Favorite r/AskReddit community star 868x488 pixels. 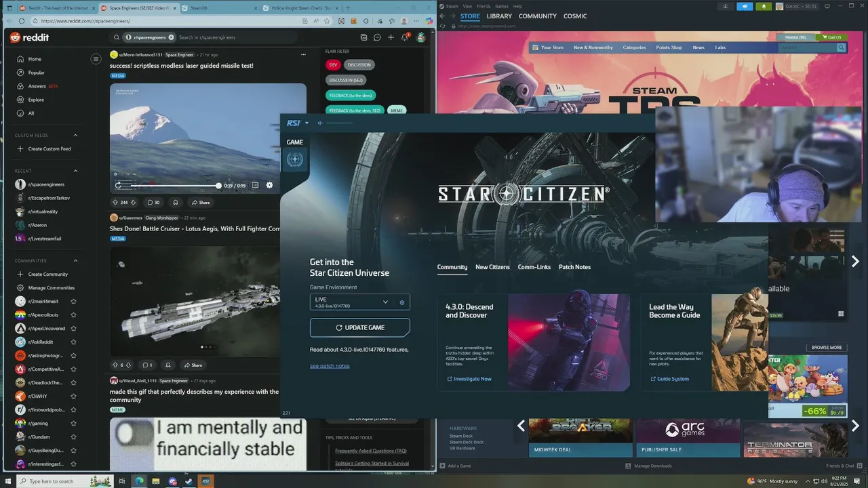73,342
